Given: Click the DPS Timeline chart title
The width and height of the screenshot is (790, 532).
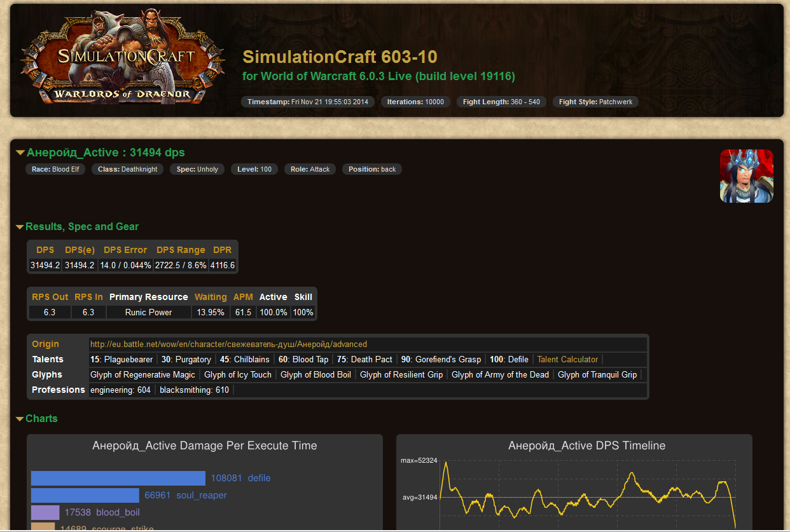Looking at the screenshot, I should (587, 446).
